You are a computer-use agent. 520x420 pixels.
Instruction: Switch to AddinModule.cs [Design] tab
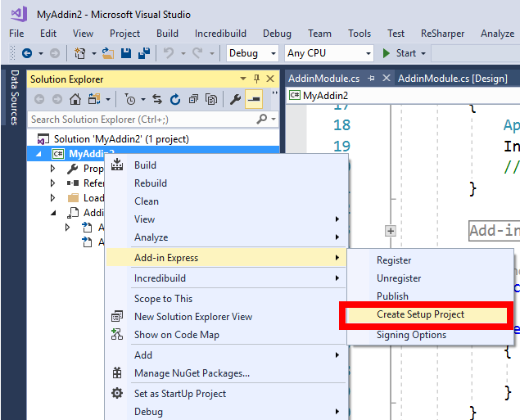[x=453, y=79]
